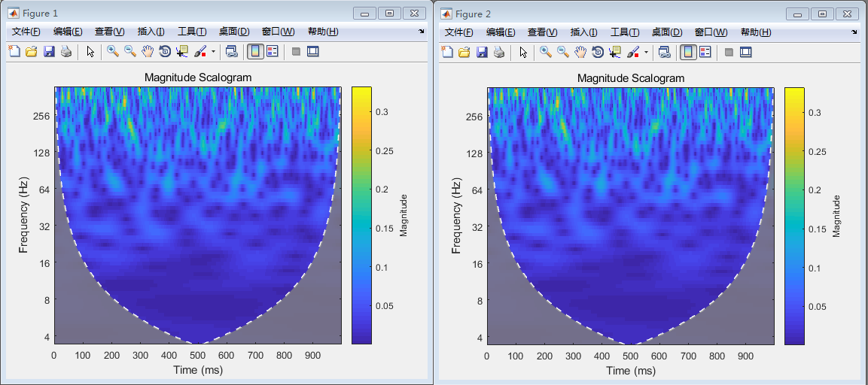The image size is (868, 385).
Task: Click the Magnitude colorbar in Figure 1
Action: pyautogui.click(x=361, y=215)
